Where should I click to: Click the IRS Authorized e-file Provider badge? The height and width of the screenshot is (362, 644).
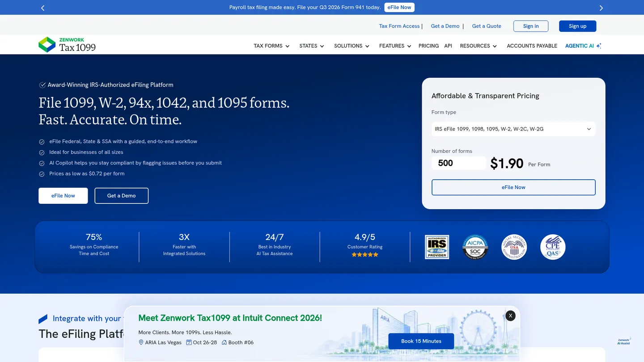[437, 247]
